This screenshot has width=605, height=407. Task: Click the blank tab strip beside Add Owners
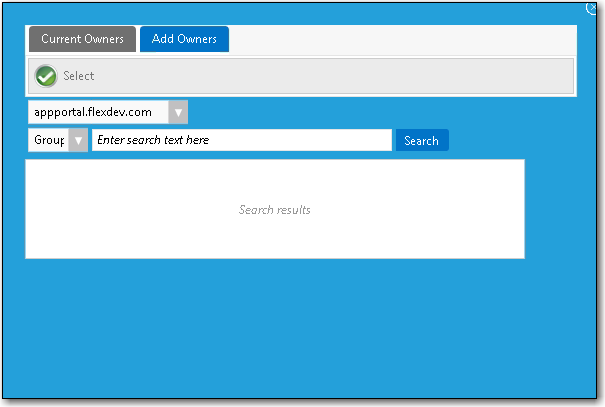[x=400, y=39]
